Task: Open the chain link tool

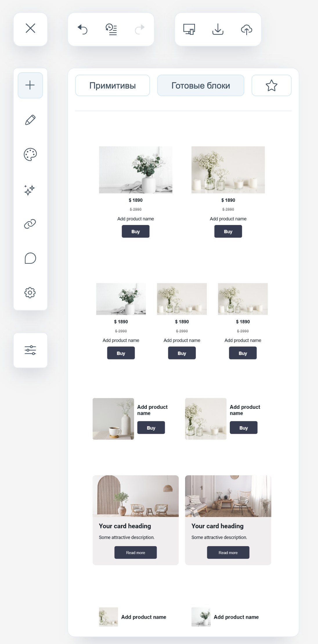Action: pos(30,224)
